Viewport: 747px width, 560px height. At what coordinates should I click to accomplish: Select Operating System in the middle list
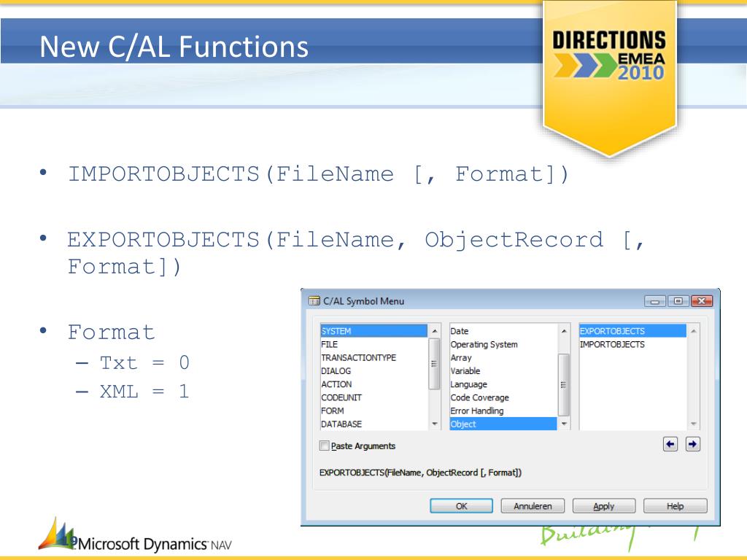(x=503, y=344)
